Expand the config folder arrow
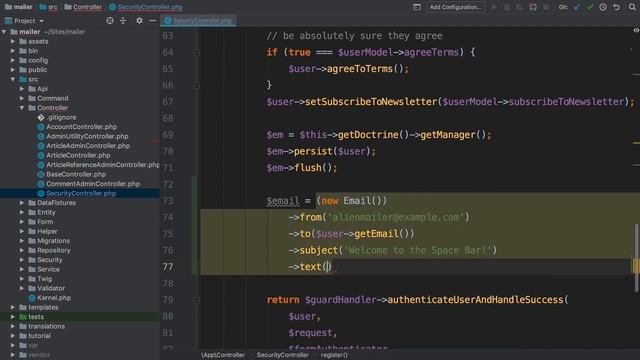The height and width of the screenshot is (360, 640). tap(13, 60)
